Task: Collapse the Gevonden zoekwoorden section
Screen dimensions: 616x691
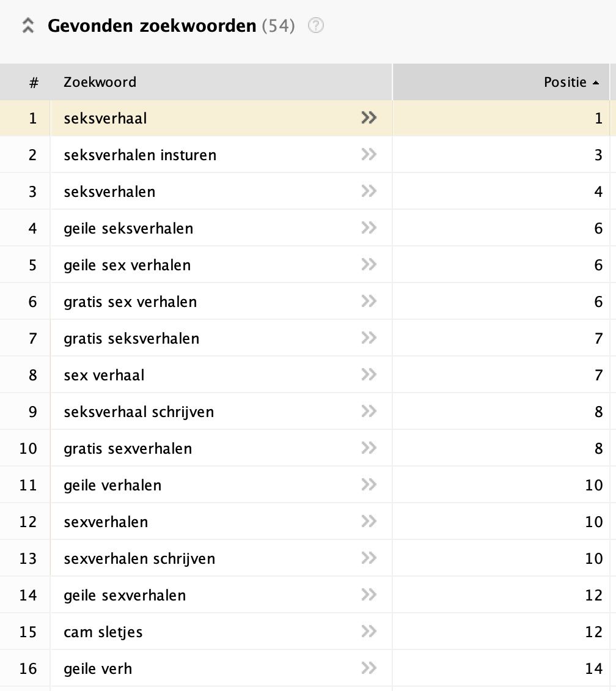Action: pos(28,26)
